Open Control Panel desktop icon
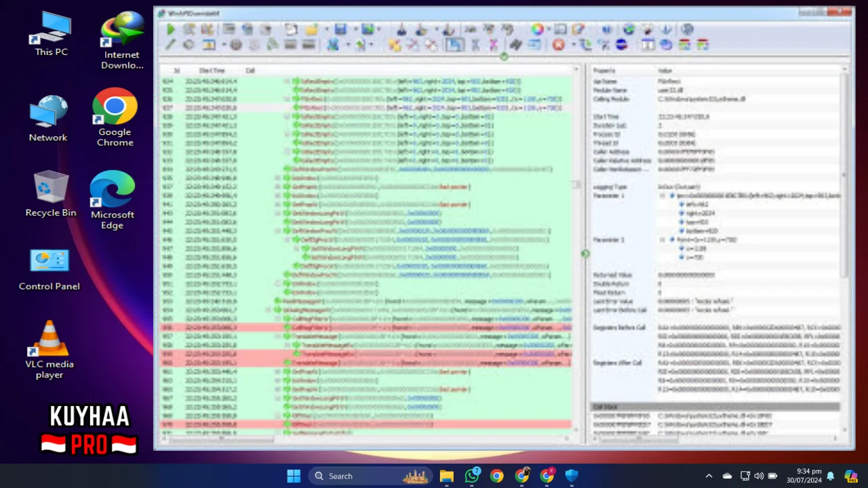 point(50,269)
